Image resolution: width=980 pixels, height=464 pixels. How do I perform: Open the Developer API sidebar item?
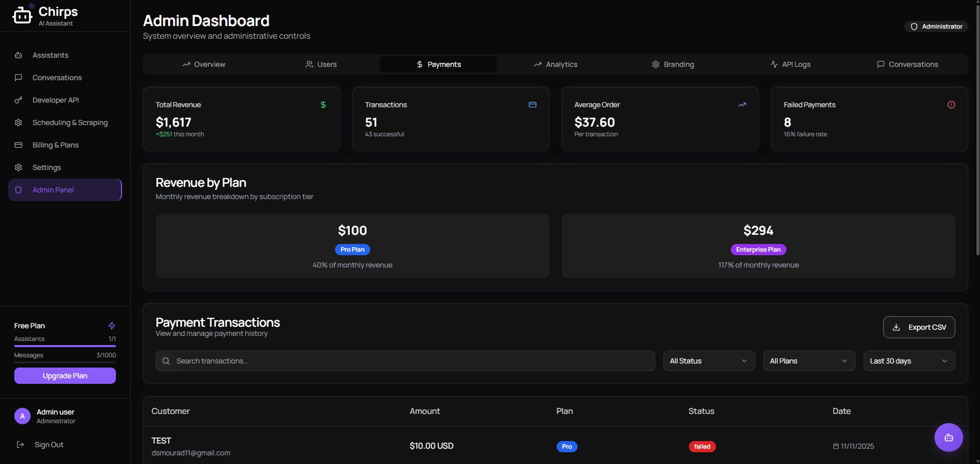[55, 100]
